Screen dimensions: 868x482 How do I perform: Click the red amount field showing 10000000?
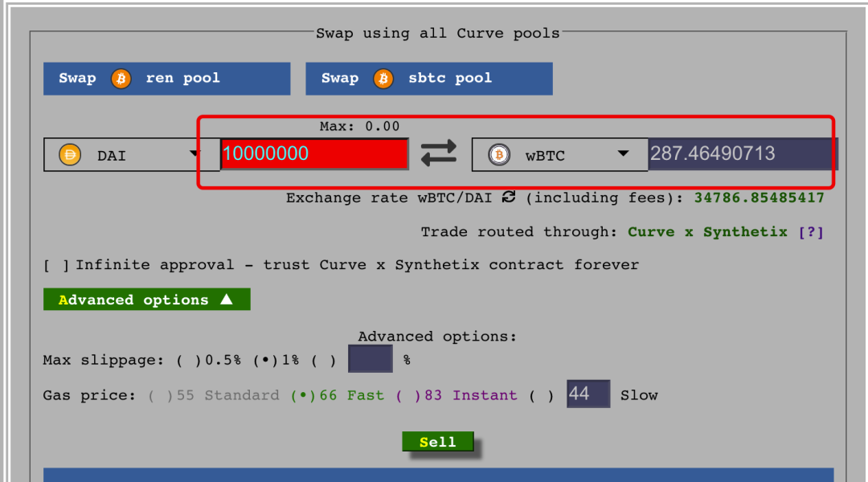[314, 154]
